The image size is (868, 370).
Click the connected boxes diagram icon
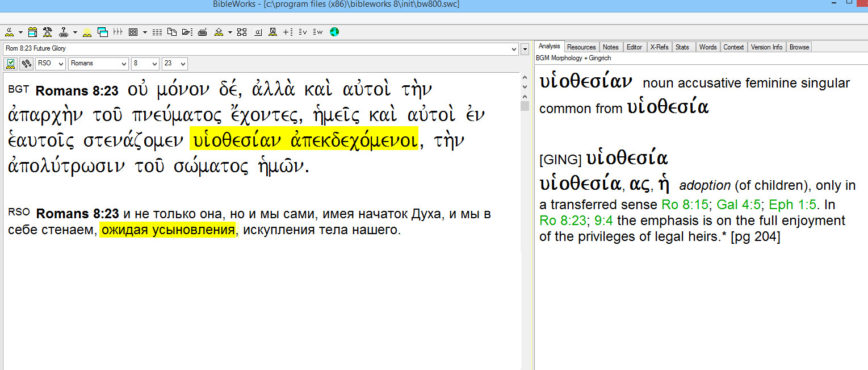click(242, 32)
